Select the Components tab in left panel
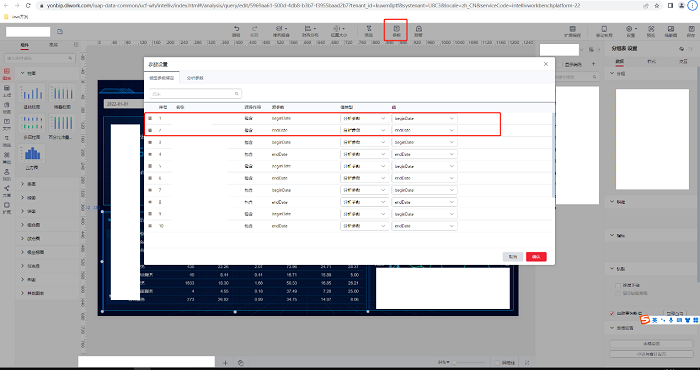This screenshot has height=370, width=700. (x=24, y=45)
